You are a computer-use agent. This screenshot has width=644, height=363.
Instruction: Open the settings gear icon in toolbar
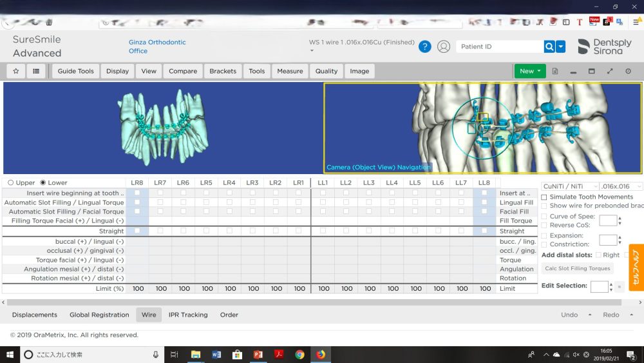(629, 71)
